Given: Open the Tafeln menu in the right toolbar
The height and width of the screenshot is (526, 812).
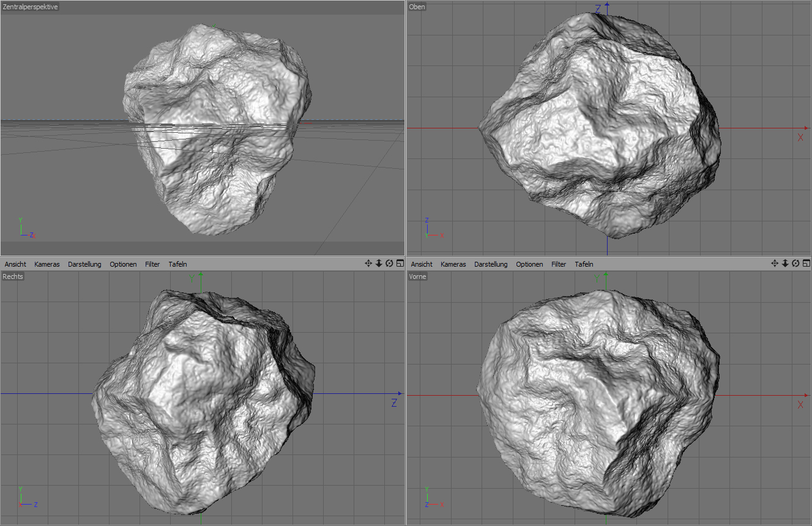Looking at the screenshot, I should (x=583, y=264).
